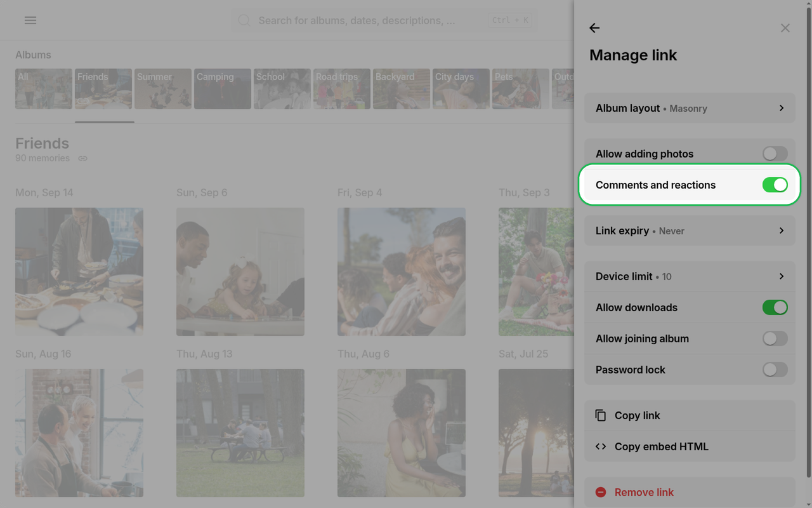Disable Allow downloads toggle
This screenshot has width=812, height=508.
[775, 307]
